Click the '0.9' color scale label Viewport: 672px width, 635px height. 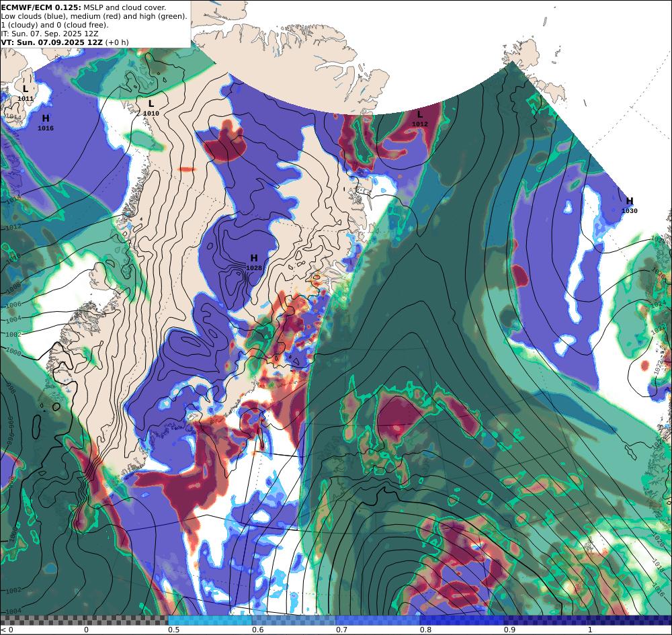pos(509,630)
